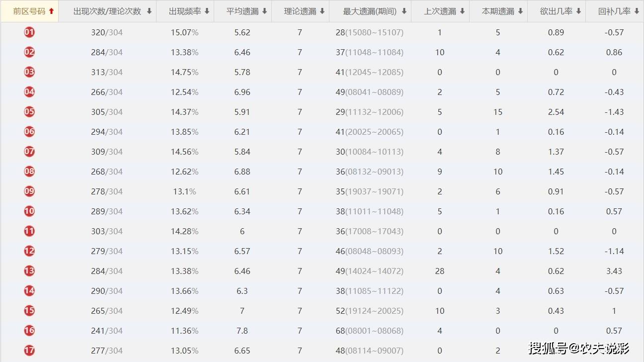Select the 241/304 count cell
This screenshot has height=362, width=644.
coord(107,331)
